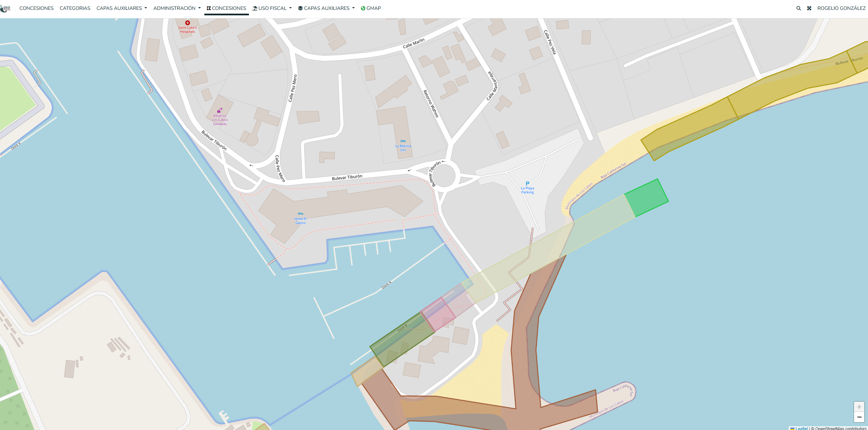Click La Playa Parking icon
Viewport: 868px width, 430px height.
pyautogui.click(x=527, y=184)
